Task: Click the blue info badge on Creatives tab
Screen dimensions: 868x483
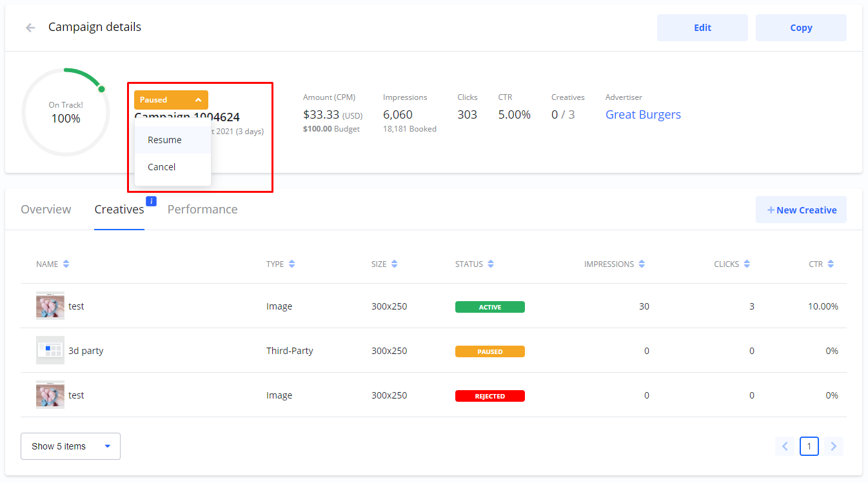Action: [x=152, y=201]
